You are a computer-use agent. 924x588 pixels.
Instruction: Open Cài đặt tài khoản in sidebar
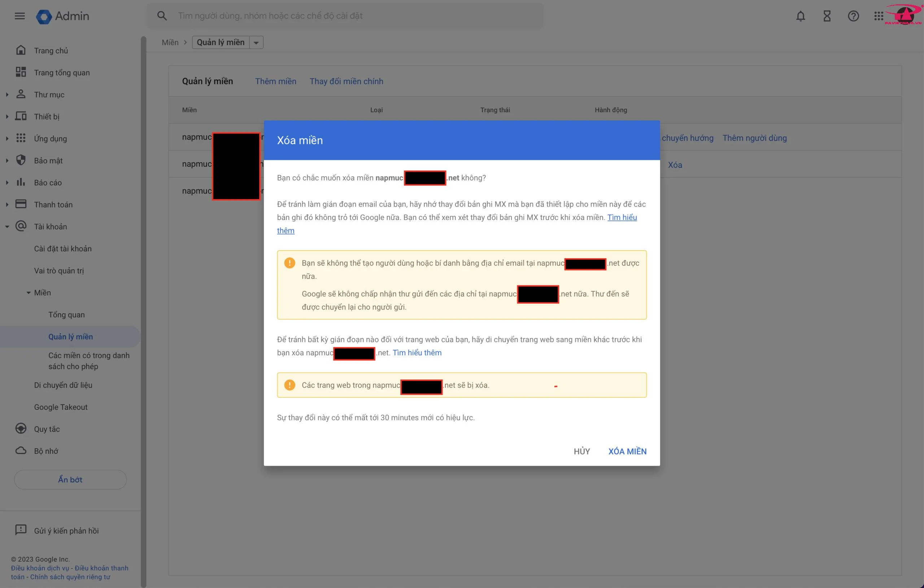pos(63,249)
